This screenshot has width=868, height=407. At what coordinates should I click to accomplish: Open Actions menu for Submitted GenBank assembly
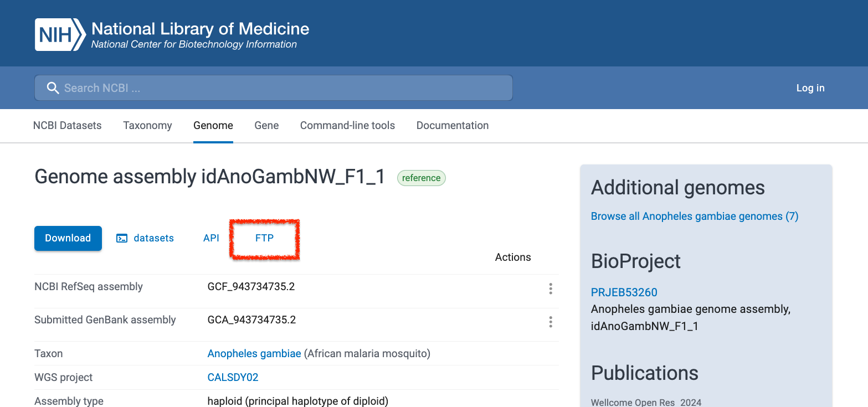tap(550, 322)
